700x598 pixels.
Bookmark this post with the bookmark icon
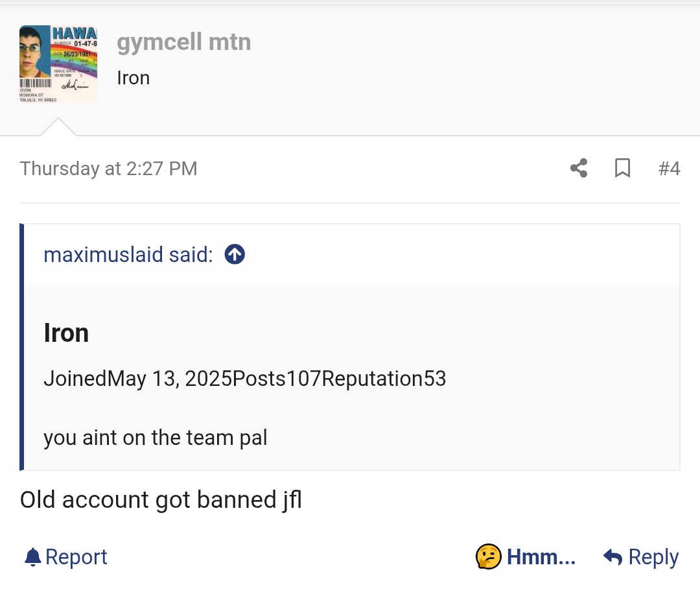(622, 169)
